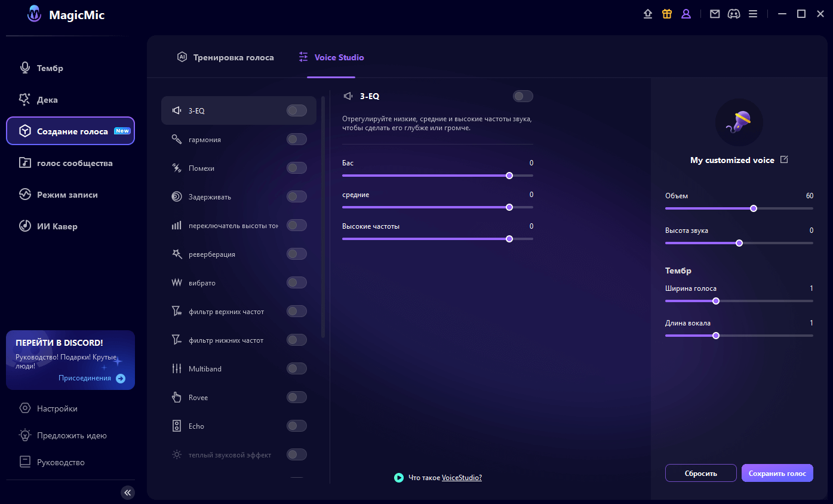This screenshot has height=504, width=833.
Task: Click the Высота звука slider handle
Action: pos(739,243)
